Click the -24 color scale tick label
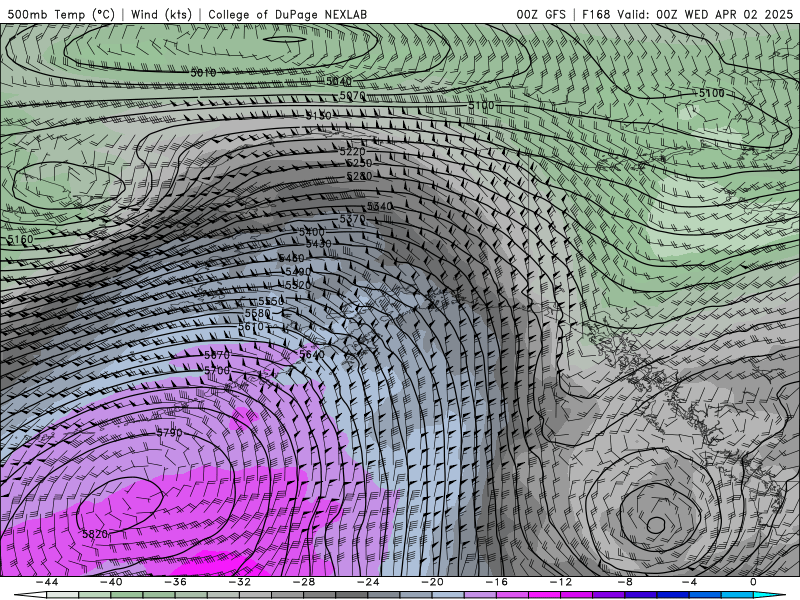The image size is (800, 600). 368,582
